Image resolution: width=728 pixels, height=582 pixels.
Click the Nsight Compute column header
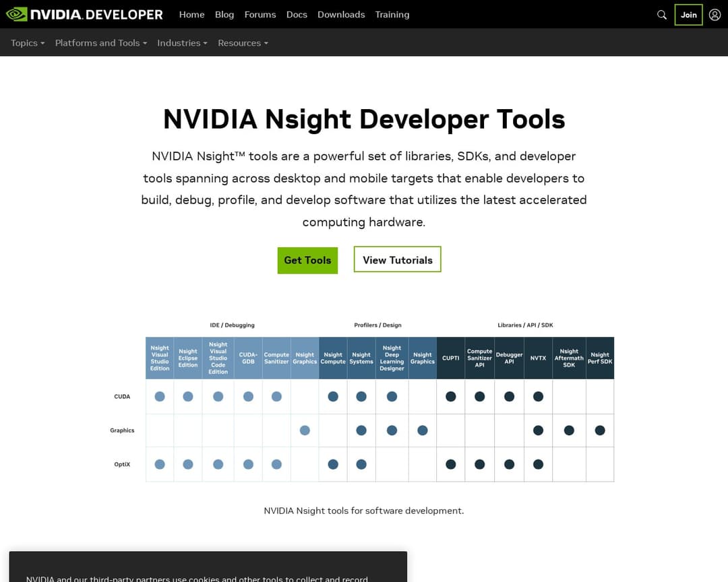click(333, 358)
